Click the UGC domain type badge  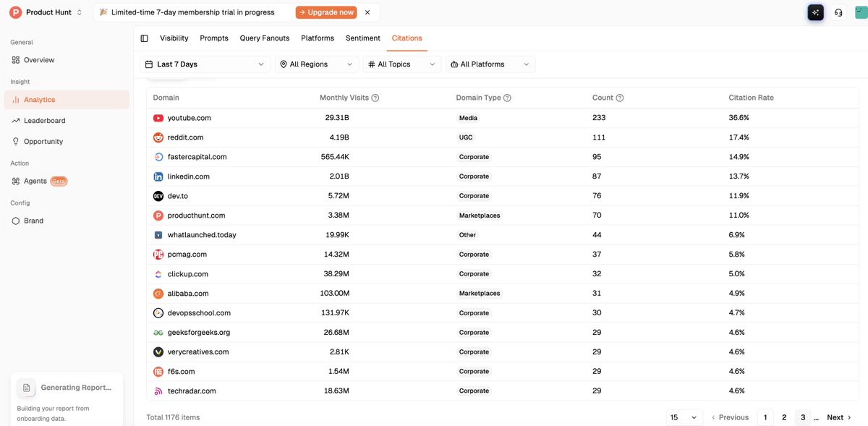point(466,137)
